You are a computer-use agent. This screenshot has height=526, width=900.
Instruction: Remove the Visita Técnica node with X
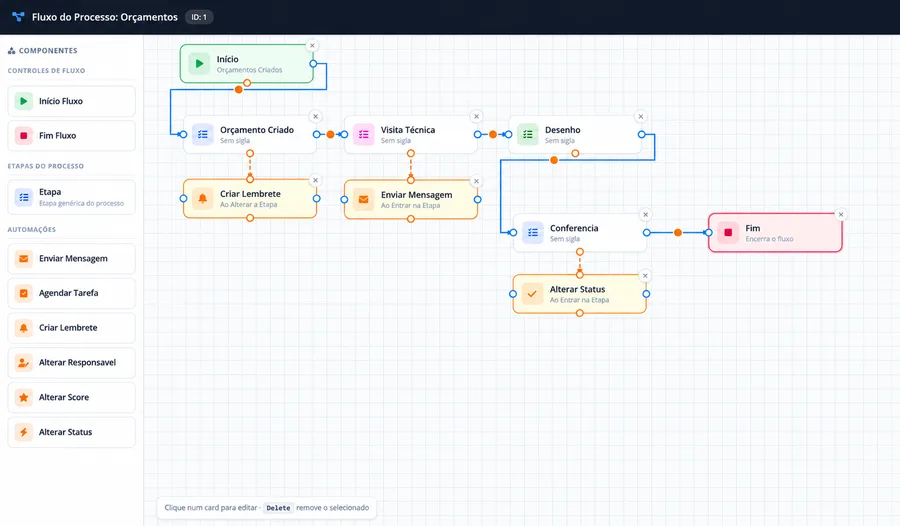tap(476, 117)
